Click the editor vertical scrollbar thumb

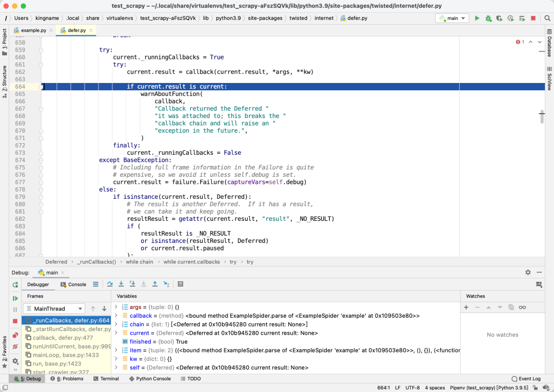coord(542,116)
